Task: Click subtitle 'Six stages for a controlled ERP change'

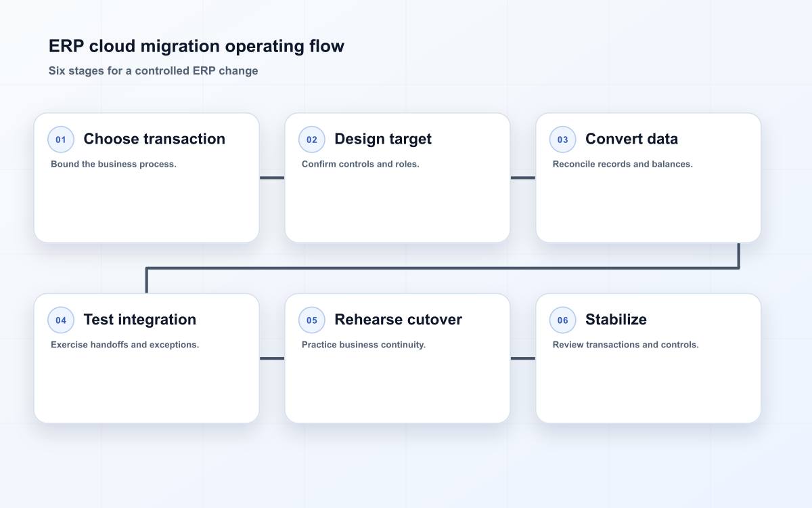Action: point(154,70)
